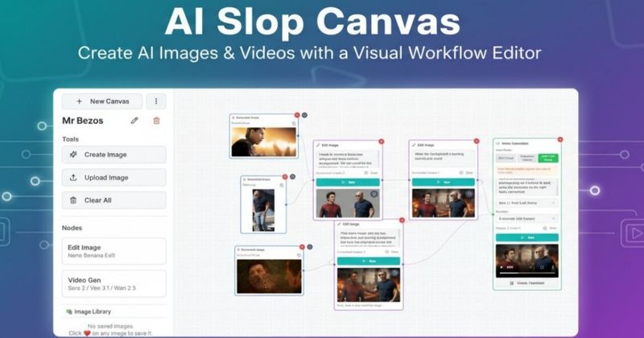Open the video model dropdown in Video Generation

pyautogui.click(x=527, y=203)
